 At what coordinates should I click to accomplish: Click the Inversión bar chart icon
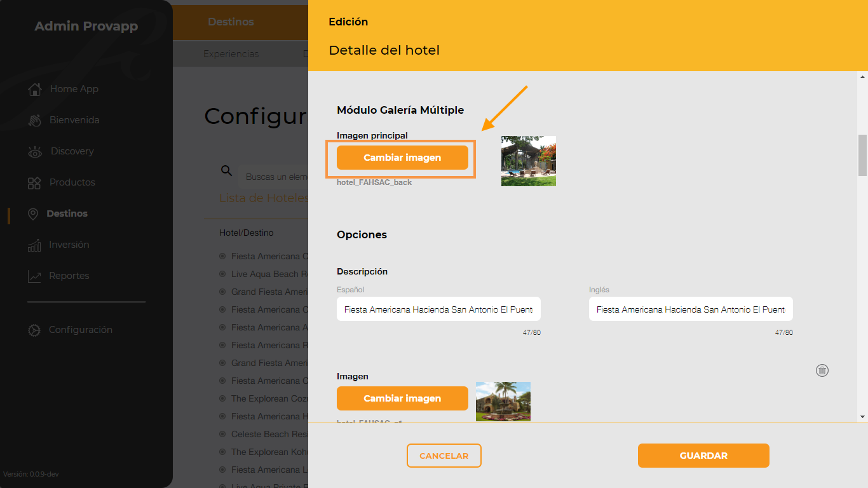click(x=34, y=245)
